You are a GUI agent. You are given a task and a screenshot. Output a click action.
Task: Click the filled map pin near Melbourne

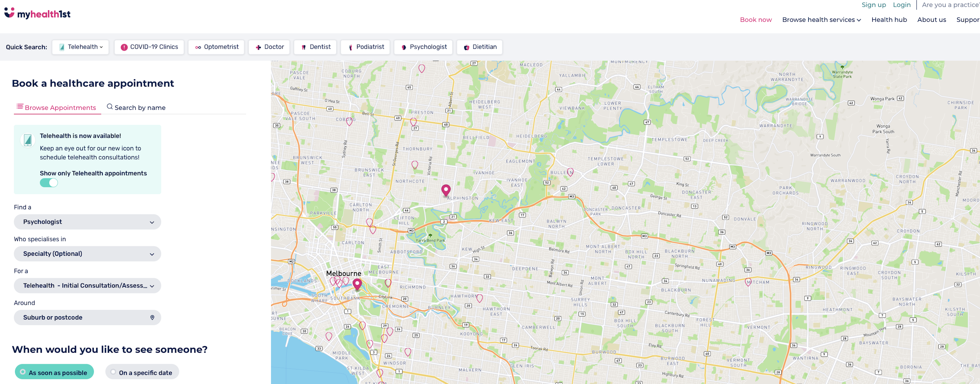coord(357,283)
